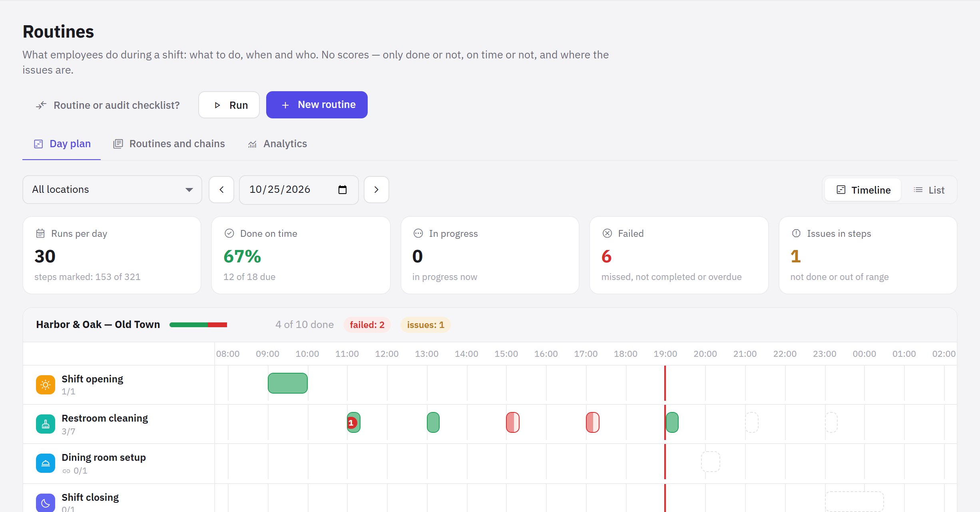Click the dashed Dining room setup slot

click(x=711, y=462)
